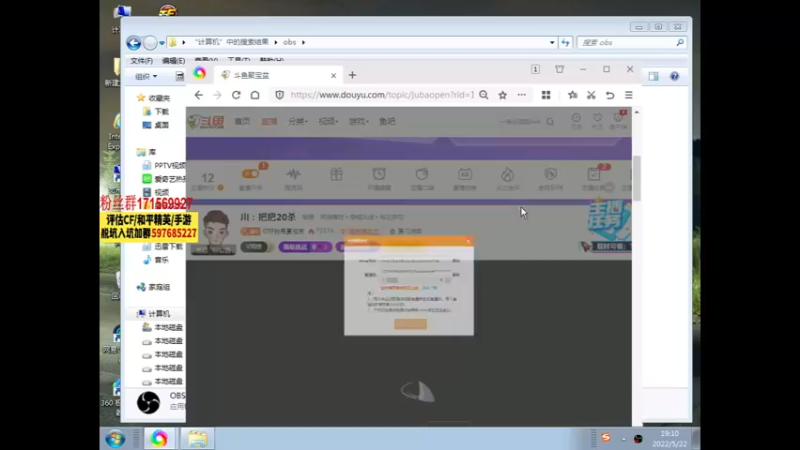Click the browser URL address field

pyautogui.click(x=382, y=95)
